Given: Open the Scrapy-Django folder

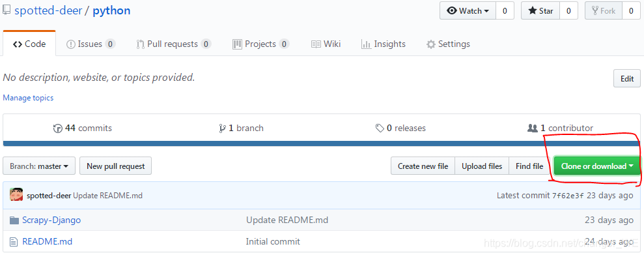Looking at the screenshot, I should [51, 220].
